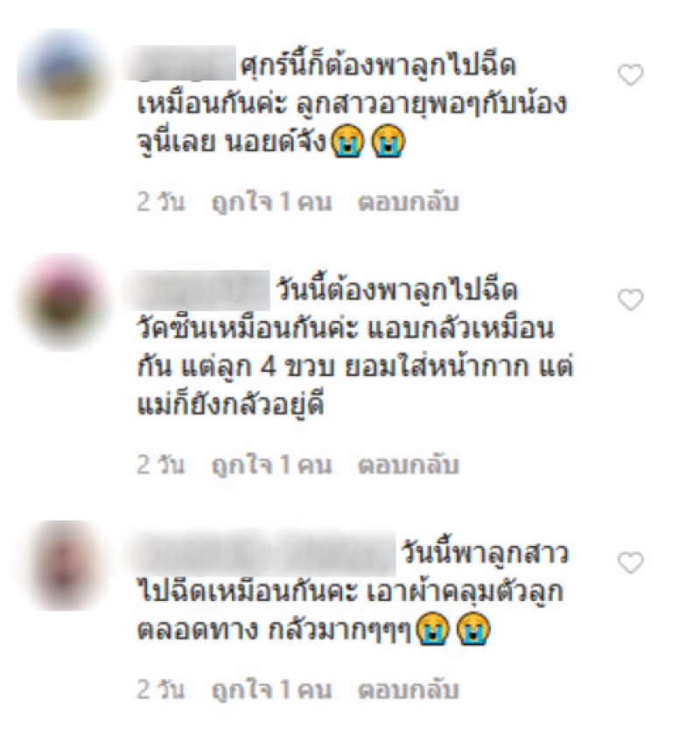Open the blurred username of third commenter

pos(261,553)
